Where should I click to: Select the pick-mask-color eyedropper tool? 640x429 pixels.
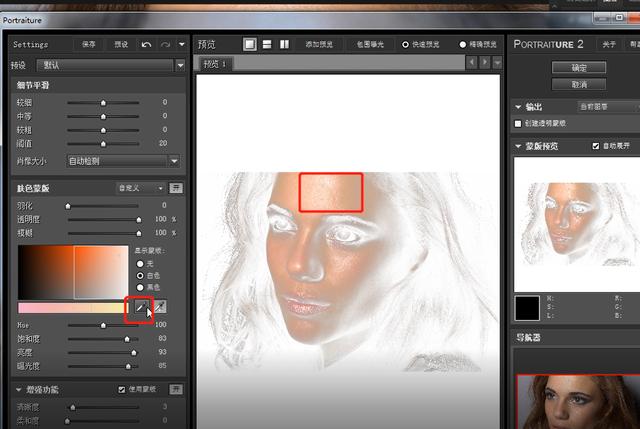coord(140,307)
